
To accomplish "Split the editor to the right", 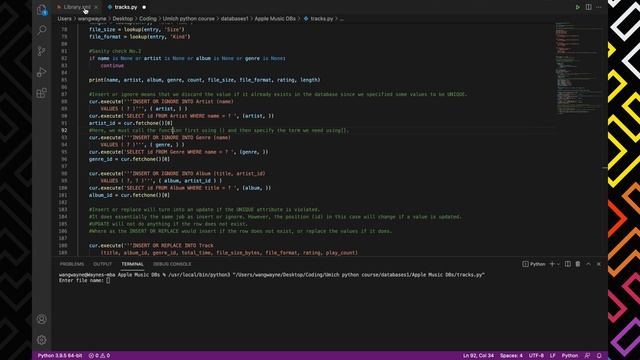I will pyautogui.click(x=589, y=7).
